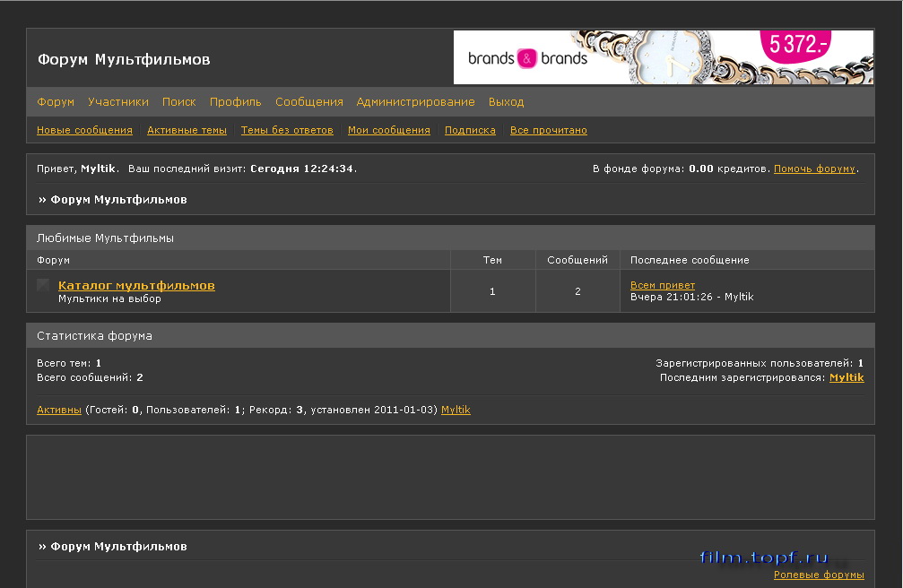Screen dimensions: 903x588
Task: Open the Форум menu item
Action: pyautogui.click(x=55, y=101)
